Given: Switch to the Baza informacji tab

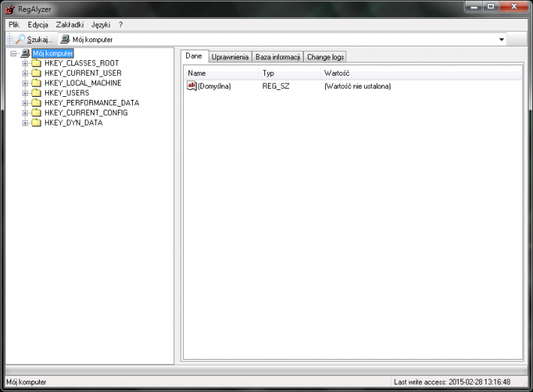Looking at the screenshot, I should (x=277, y=57).
